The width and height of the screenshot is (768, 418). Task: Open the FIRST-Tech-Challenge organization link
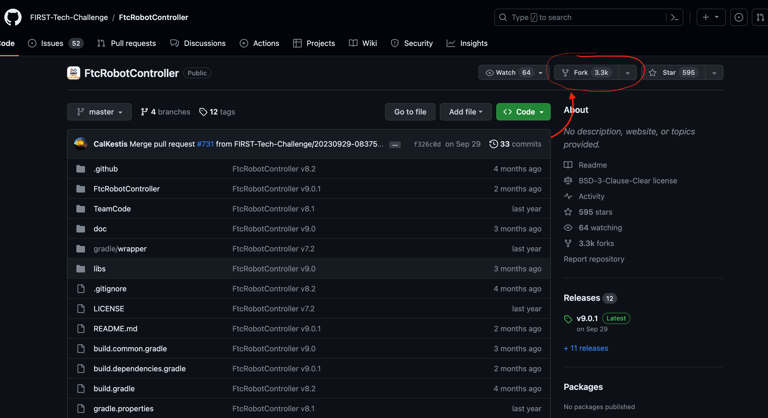tap(69, 17)
